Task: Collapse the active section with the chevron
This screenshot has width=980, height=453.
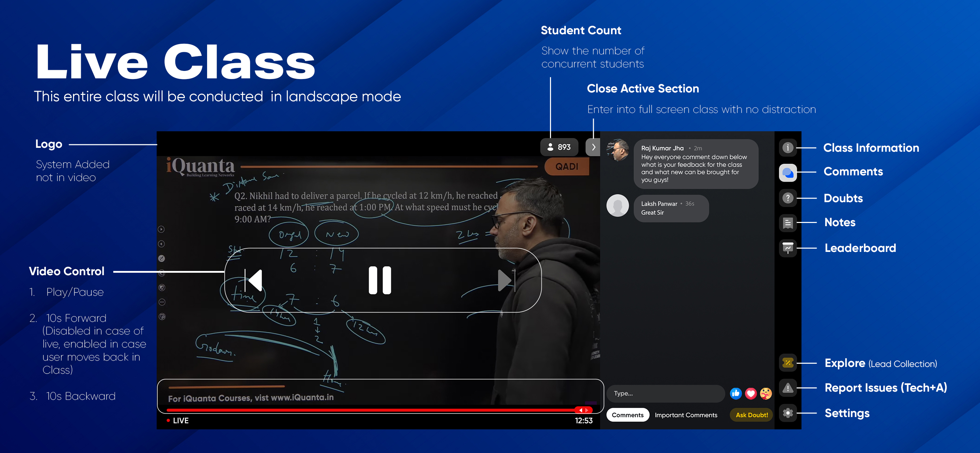Action: pyautogui.click(x=593, y=147)
